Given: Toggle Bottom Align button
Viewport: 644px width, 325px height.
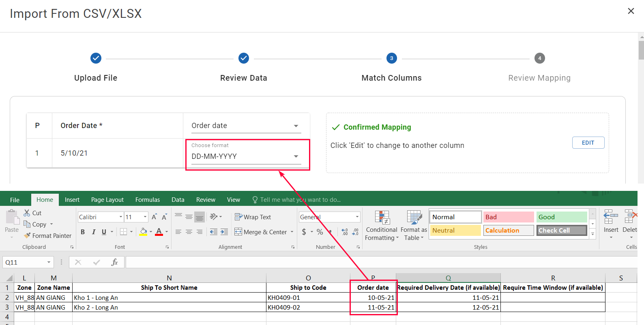Looking at the screenshot, I should (200, 217).
